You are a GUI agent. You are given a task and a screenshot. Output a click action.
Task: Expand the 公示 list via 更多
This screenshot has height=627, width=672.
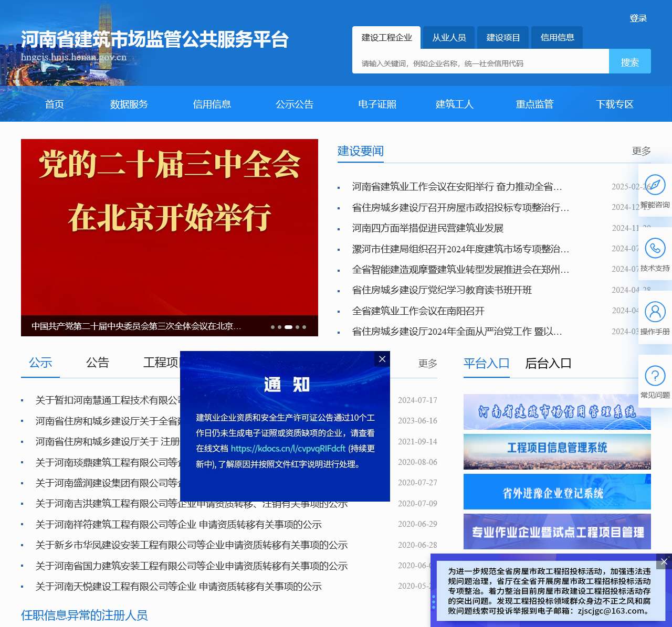tap(427, 363)
